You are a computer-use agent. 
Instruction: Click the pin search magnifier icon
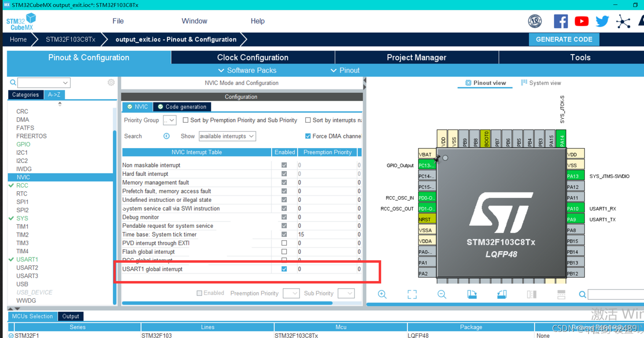[582, 294]
